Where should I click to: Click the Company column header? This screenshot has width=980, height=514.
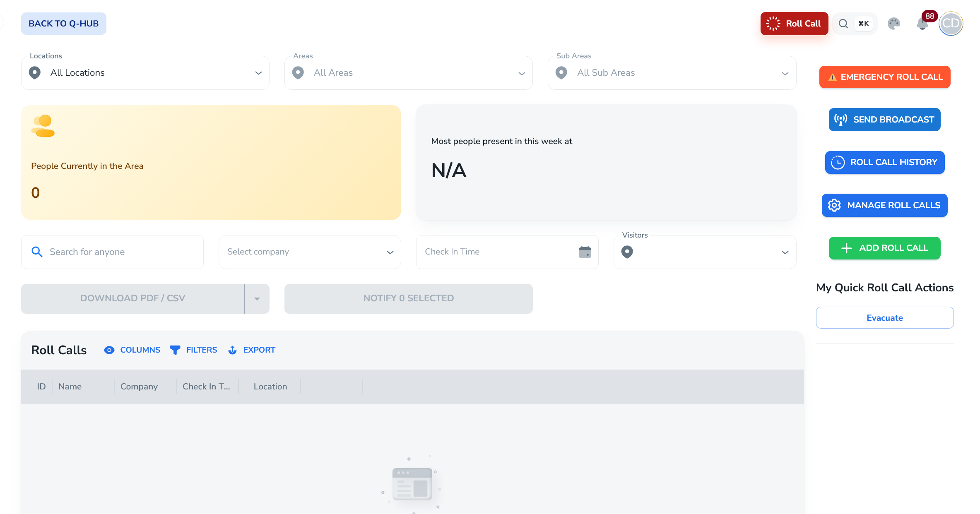coord(139,387)
